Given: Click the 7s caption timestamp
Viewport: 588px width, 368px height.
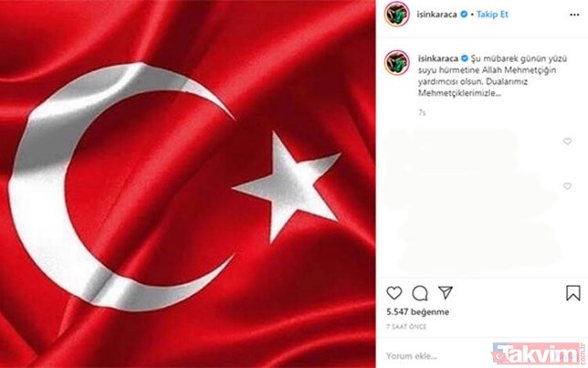Looking at the screenshot, I should click(422, 112).
